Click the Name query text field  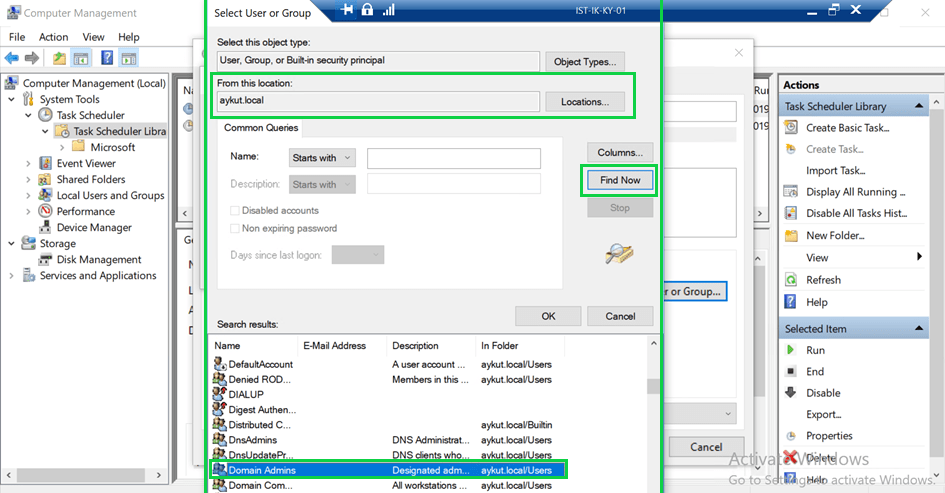[x=453, y=158]
